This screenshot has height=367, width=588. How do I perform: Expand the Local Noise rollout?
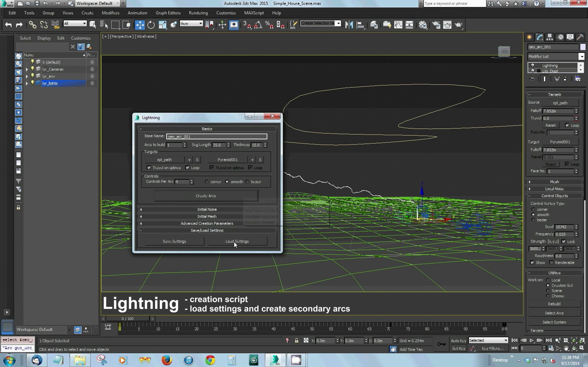pos(554,189)
